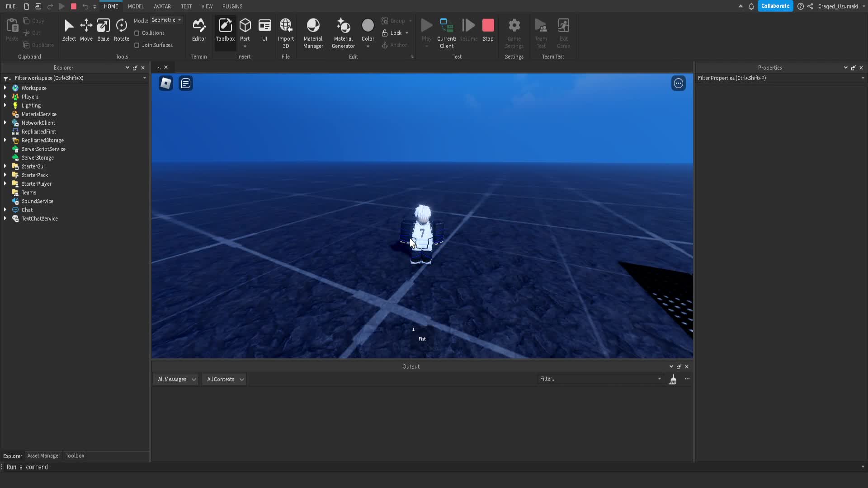Select the Scale tool icon

pos(103,26)
